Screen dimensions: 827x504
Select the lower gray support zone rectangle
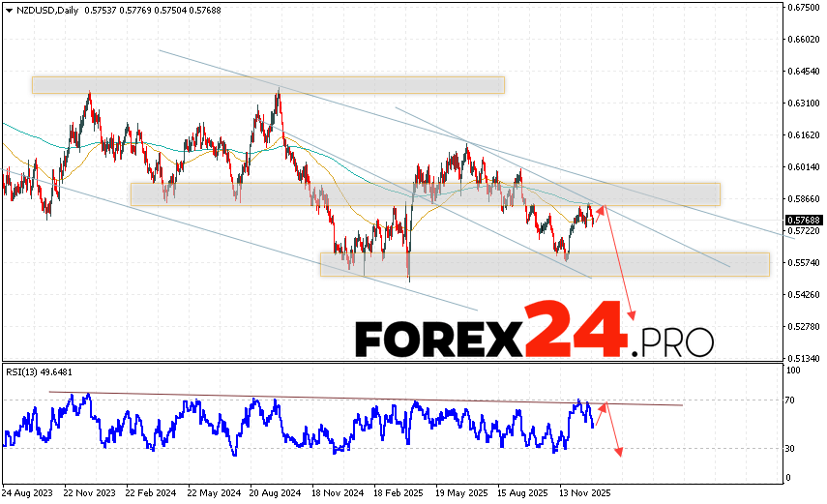[545, 264]
